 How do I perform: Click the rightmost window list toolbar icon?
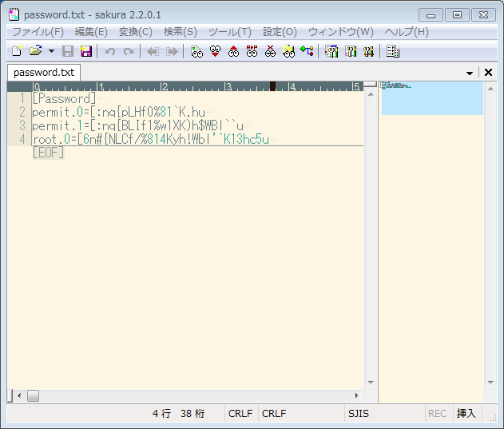(392, 52)
